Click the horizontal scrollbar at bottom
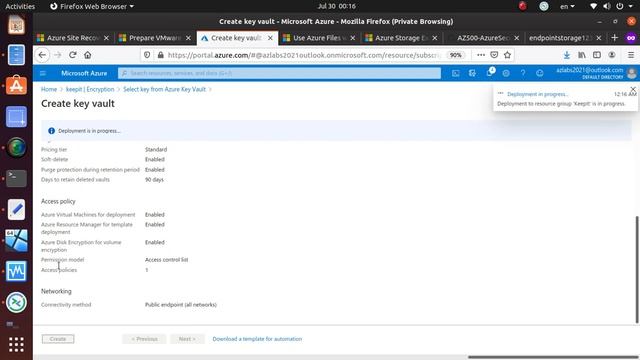The image size is (640, 360). pyautogui.click(x=553, y=357)
